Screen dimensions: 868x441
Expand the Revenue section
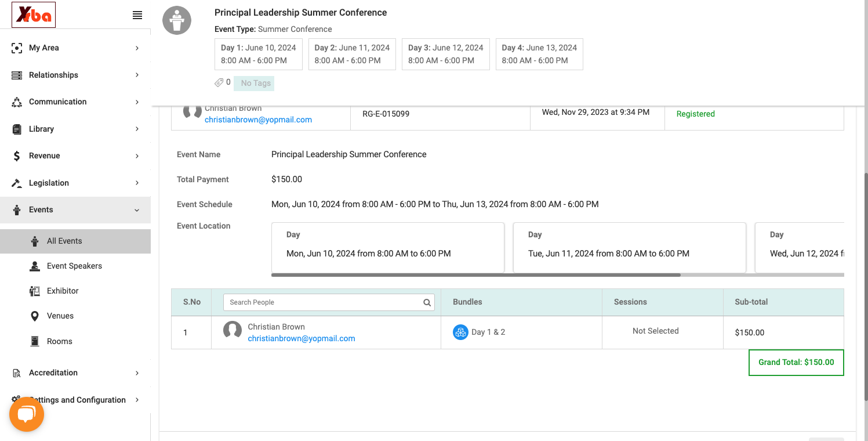(x=75, y=156)
